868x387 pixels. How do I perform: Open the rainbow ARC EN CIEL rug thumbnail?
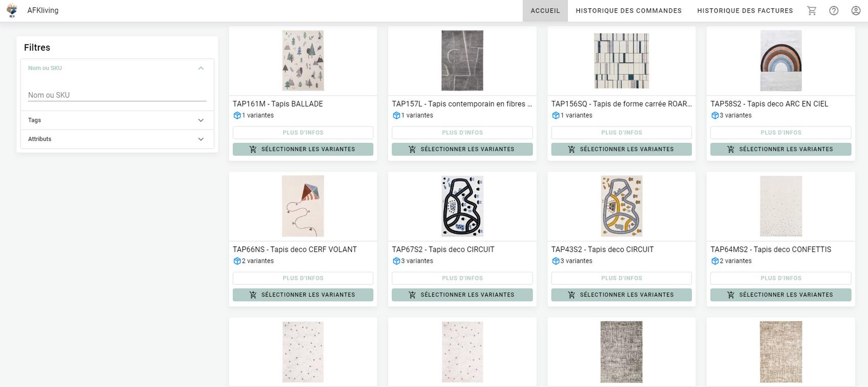click(780, 60)
